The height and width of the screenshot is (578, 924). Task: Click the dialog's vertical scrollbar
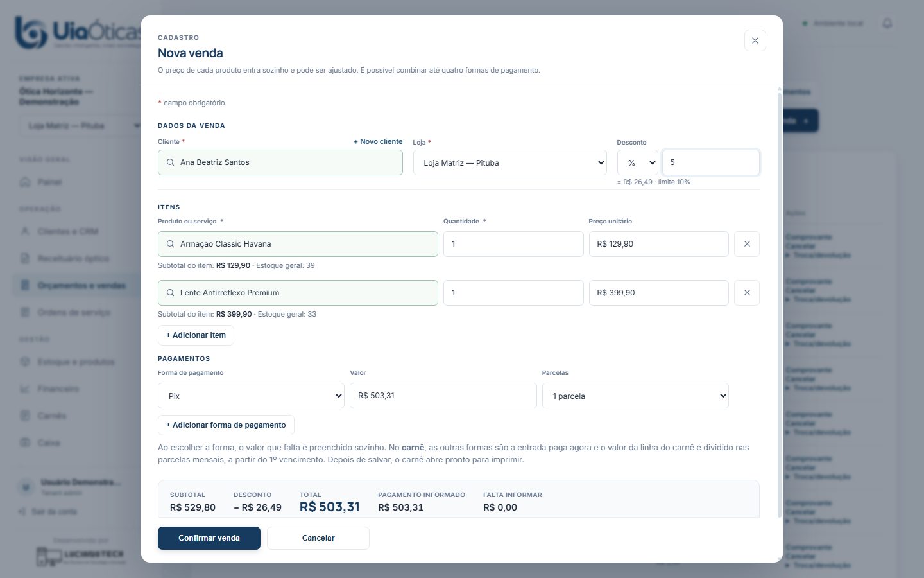pyautogui.click(x=780, y=305)
